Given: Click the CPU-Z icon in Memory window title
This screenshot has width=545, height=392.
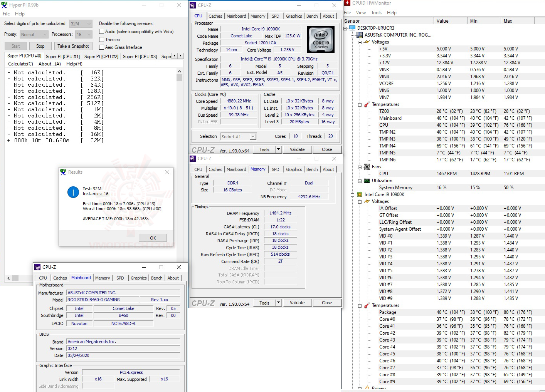Looking at the screenshot, I should click(193, 159).
